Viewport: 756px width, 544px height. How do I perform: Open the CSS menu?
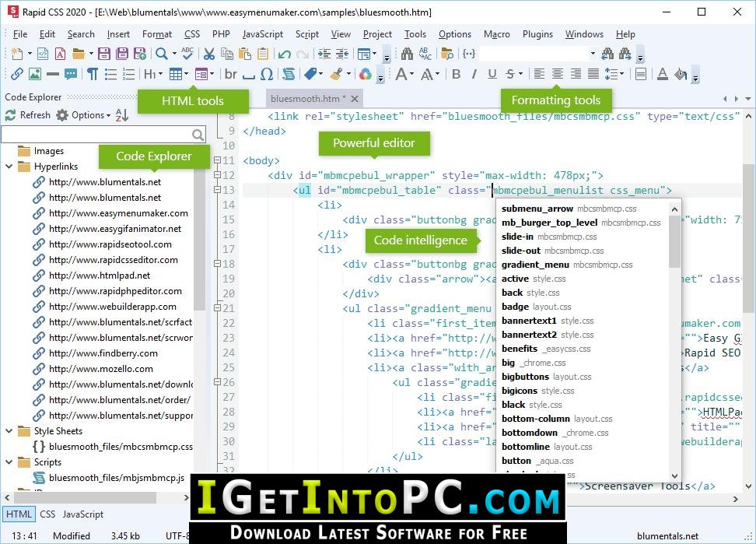point(192,34)
